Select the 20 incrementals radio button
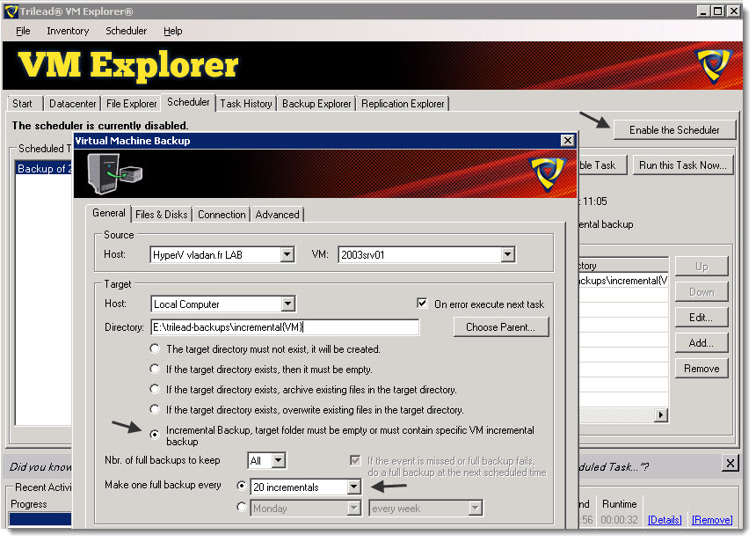The width and height of the screenshot is (756, 542). [242, 486]
